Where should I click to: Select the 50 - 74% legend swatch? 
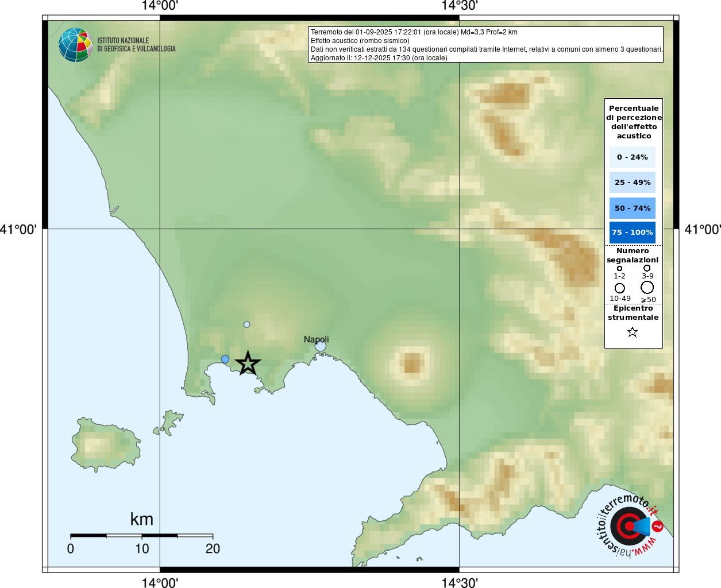632,208
